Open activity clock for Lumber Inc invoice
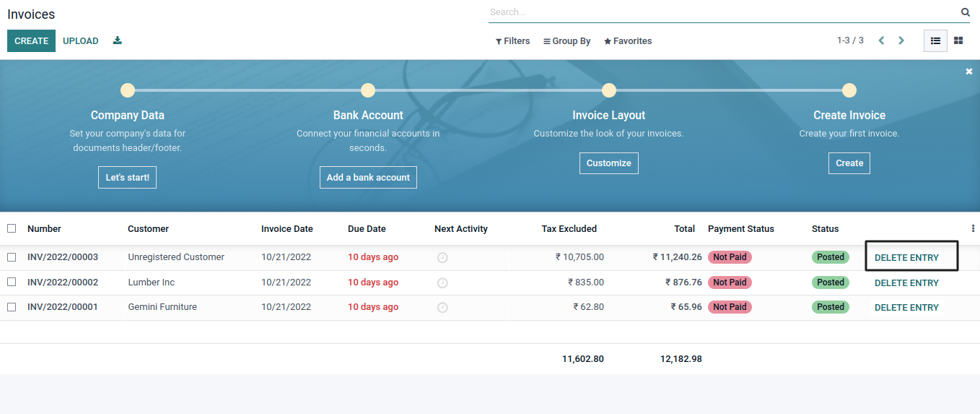 pos(442,283)
